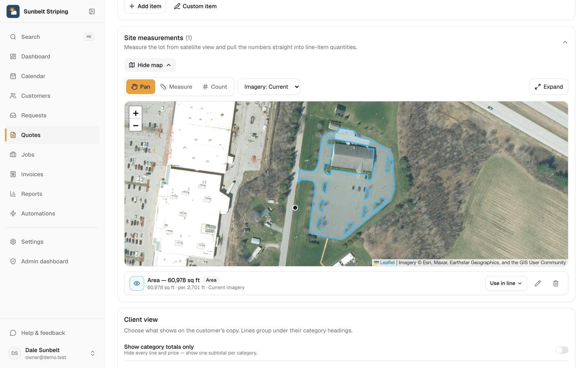The image size is (588, 368).
Task: Open Requests inbox icon
Action: click(13, 115)
